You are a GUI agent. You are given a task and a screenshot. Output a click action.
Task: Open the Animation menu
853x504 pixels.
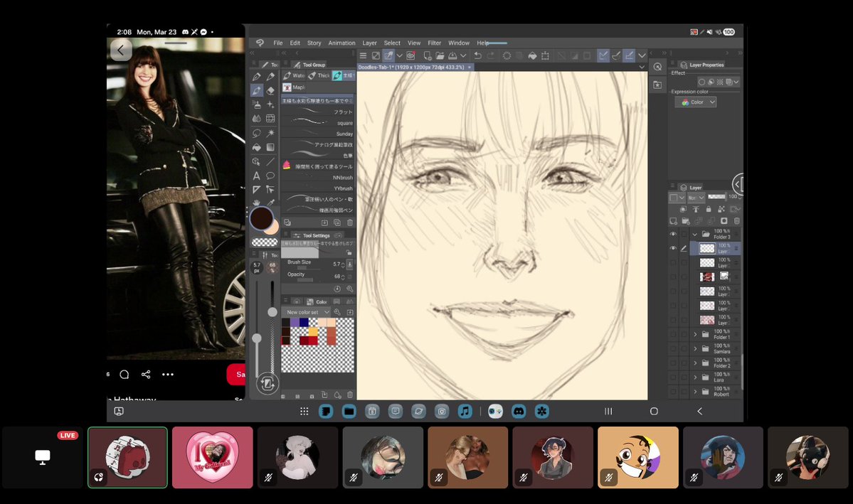click(341, 43)
